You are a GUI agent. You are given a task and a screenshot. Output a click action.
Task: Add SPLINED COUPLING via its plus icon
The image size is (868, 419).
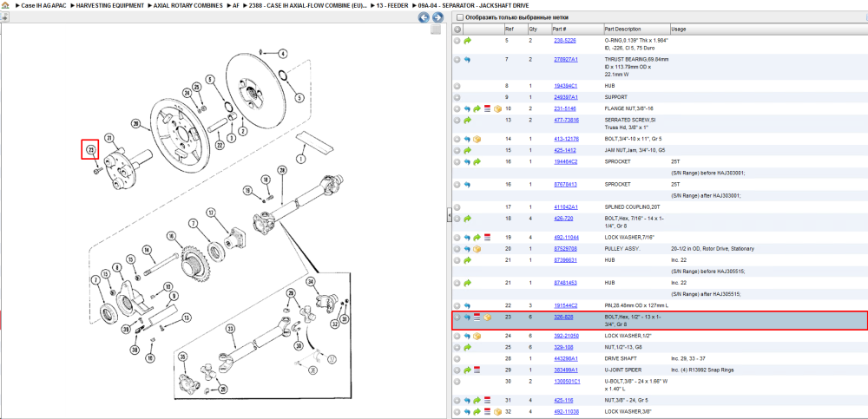coord(457,207)
